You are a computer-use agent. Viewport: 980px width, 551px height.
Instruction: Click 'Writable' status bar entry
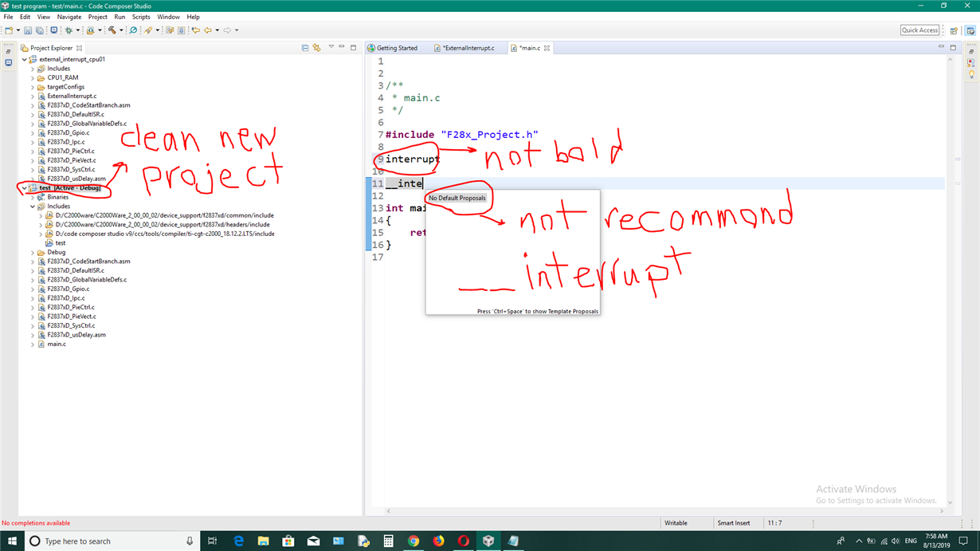click(676, 523)
